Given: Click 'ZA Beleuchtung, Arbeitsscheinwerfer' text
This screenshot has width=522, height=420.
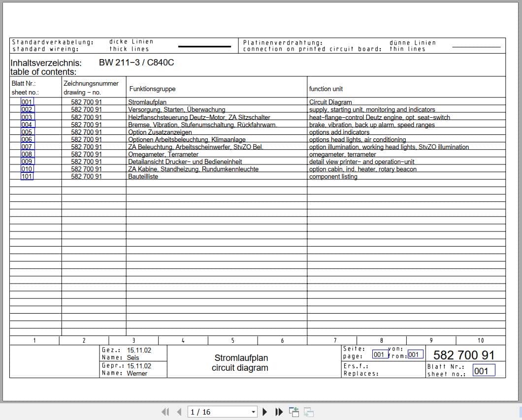Looking at the screenshot, I should (x=179, y=147).
